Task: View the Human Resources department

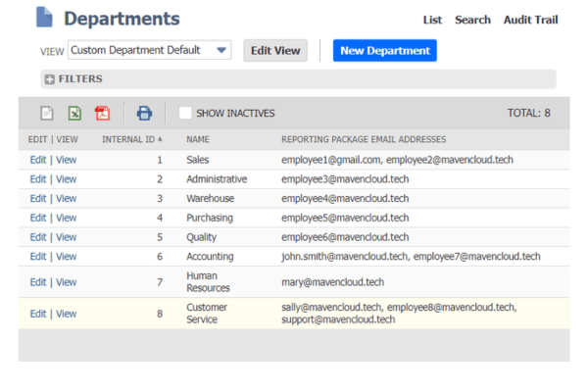Action: coord(66,282)
